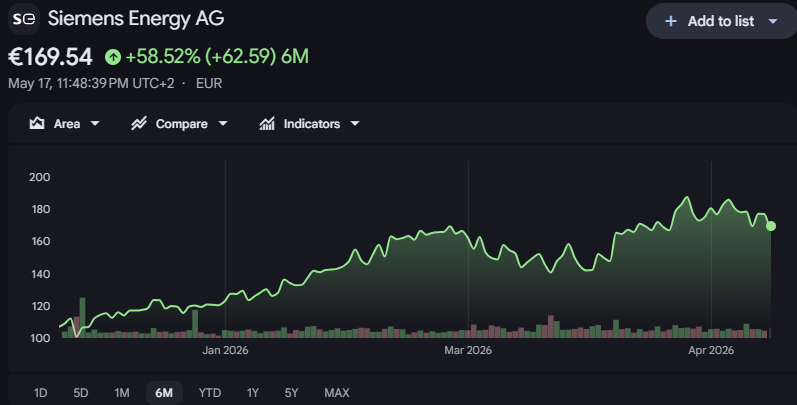This screenshot has width=797, height=405.
Task: Click the plus icon in Add to list
Action: click(x=670, y=21)
